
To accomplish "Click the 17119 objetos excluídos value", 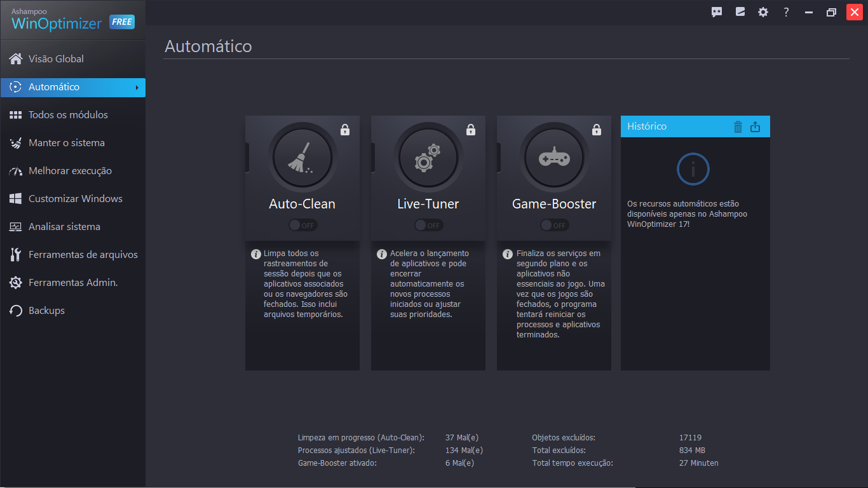I will [x=690, y=438].
